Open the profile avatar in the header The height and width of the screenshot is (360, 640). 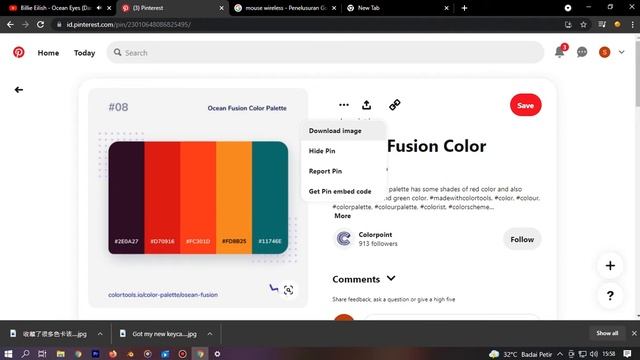tap(604, 52)
